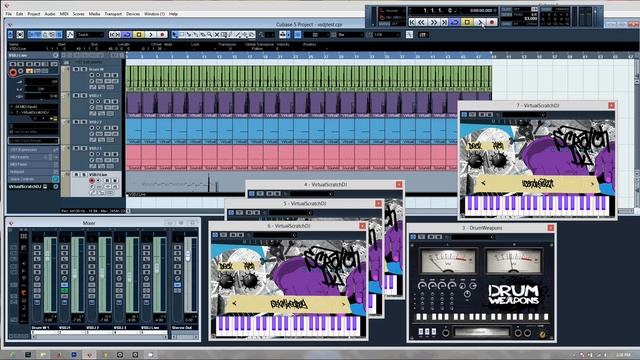
Task: Open the Devices menu
Action: [133, 14]
